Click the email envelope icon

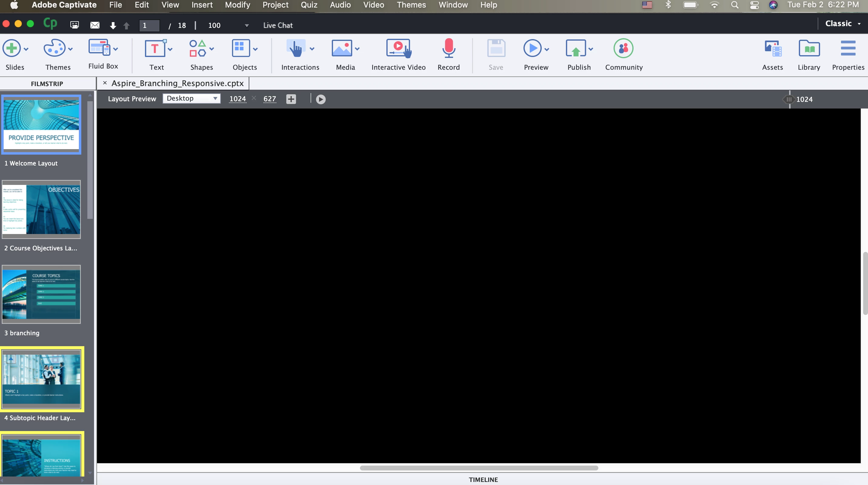pyautogui.click(x=95, y=25)
